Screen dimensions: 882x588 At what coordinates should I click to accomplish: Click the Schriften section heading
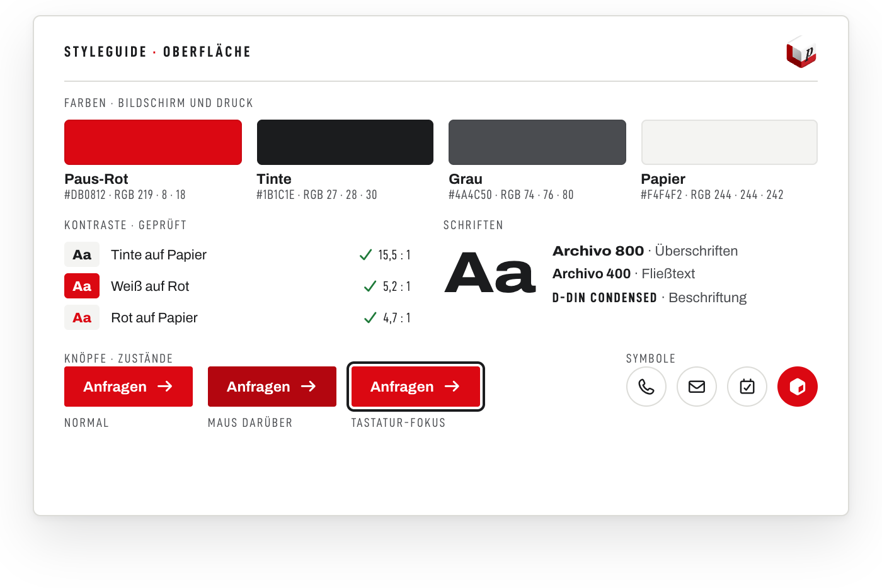(473, 225)
